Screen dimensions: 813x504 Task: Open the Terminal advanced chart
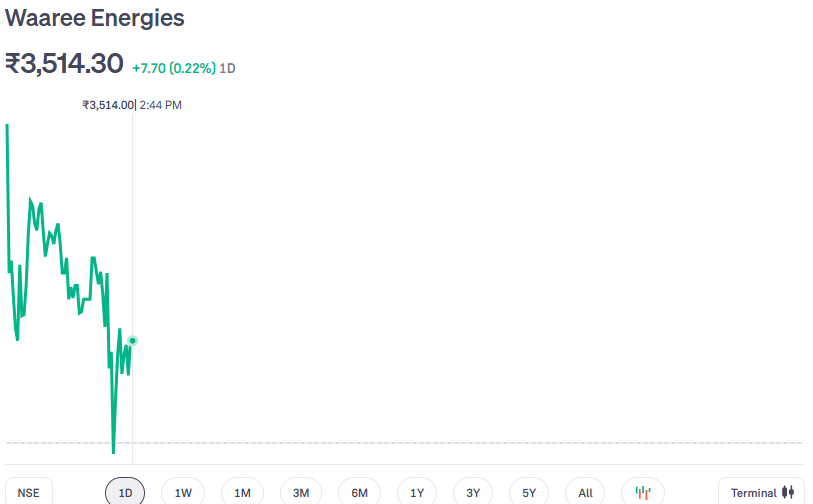(x=760, y=492)
